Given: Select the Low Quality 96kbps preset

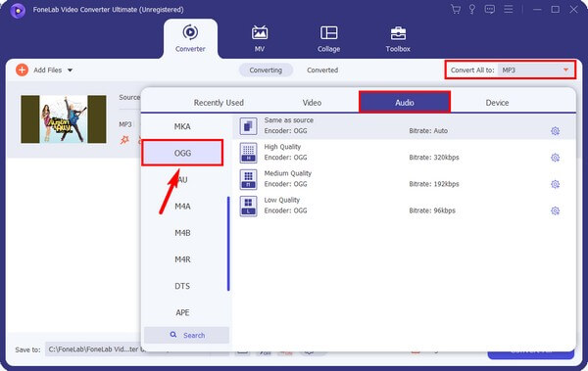Looking at the screenshot, I should pos(404,206).
